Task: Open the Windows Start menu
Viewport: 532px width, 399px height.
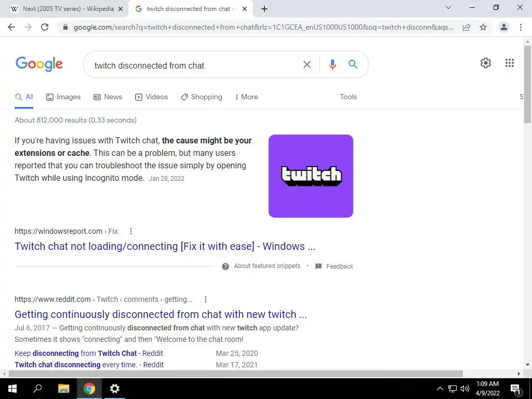Action: [12, 389]
